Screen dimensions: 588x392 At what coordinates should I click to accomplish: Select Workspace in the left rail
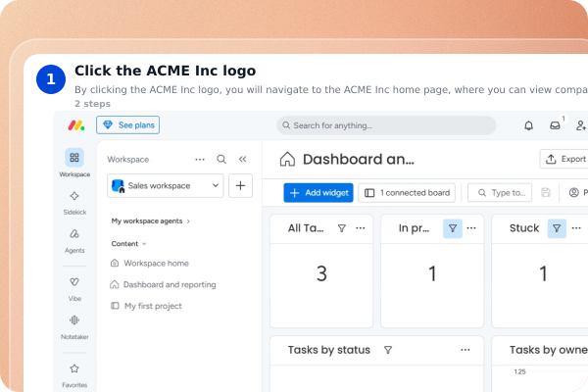[74, 163]
